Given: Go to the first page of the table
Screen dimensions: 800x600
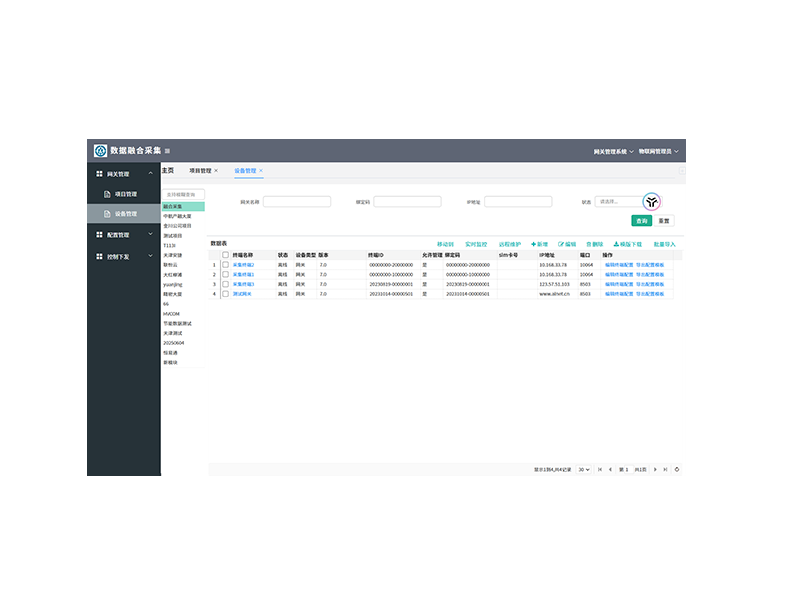Looking at the screenshot, I should coord(599,469).
